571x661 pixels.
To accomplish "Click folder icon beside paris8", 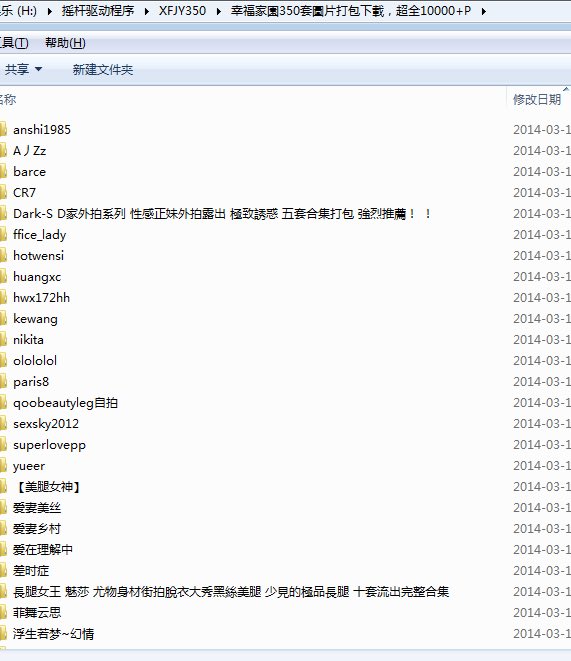I will (x=3, y=382).
